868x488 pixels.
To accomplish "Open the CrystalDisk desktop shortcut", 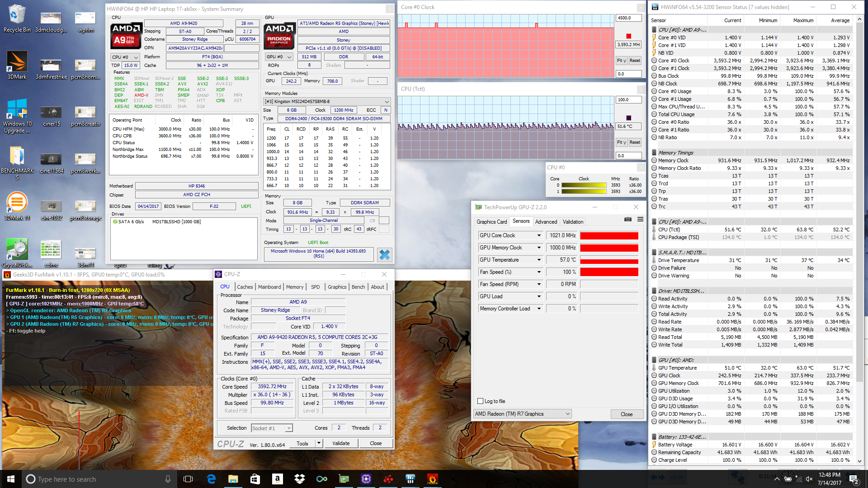I will pyautogui.click(x=17, y=253).
